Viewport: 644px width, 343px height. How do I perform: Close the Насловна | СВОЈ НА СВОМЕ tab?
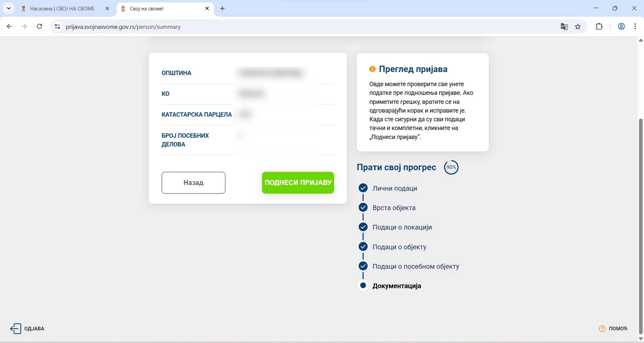(107, 8)
